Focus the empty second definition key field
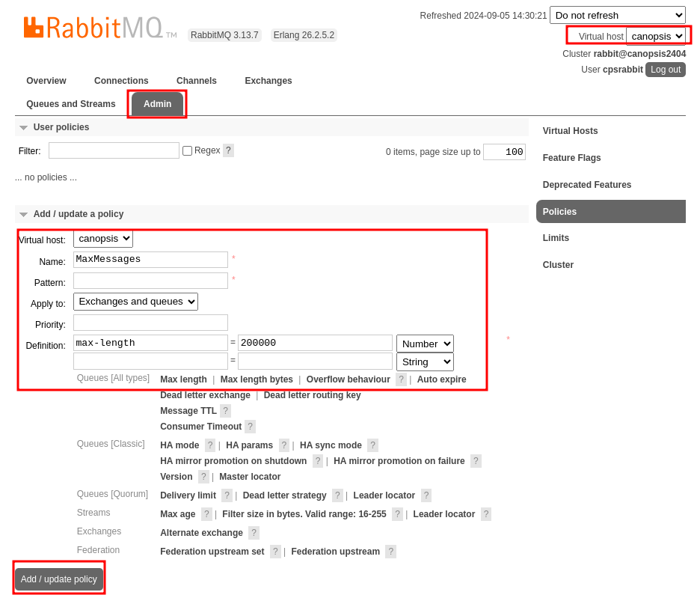The height and width of the screenshot is (601, 700). pos(150,361)
